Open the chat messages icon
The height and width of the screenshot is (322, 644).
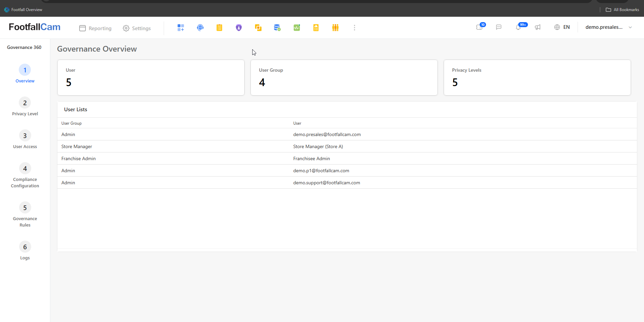[x=499, y=27]
